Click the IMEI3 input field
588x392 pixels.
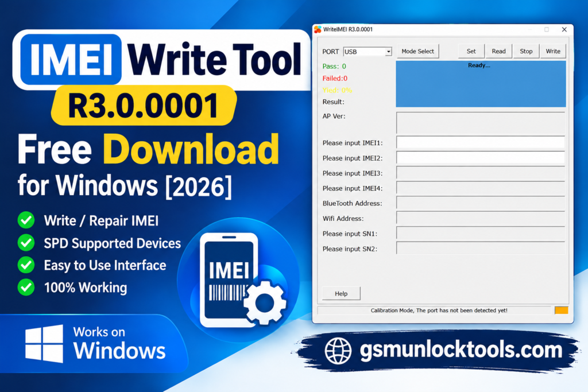point(481,173)
